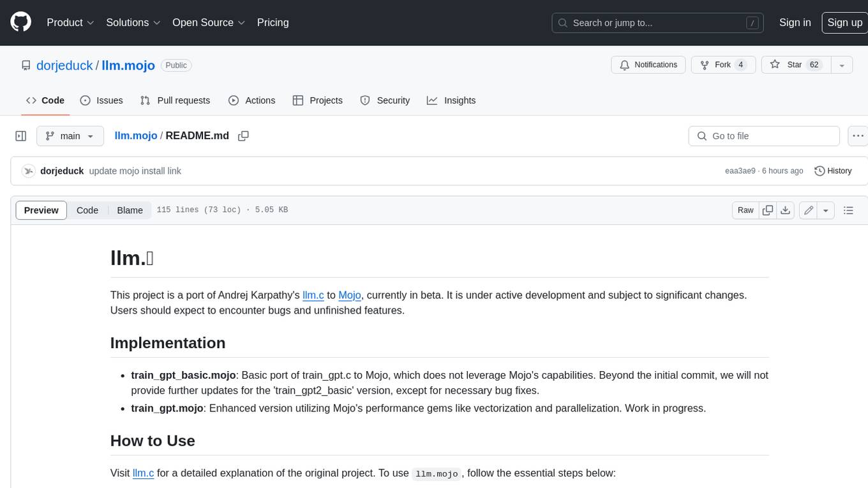Image resolution: width=868 pixels, height=488 pixels.
Task: Edit this file pencil icon
Action: 809,210
